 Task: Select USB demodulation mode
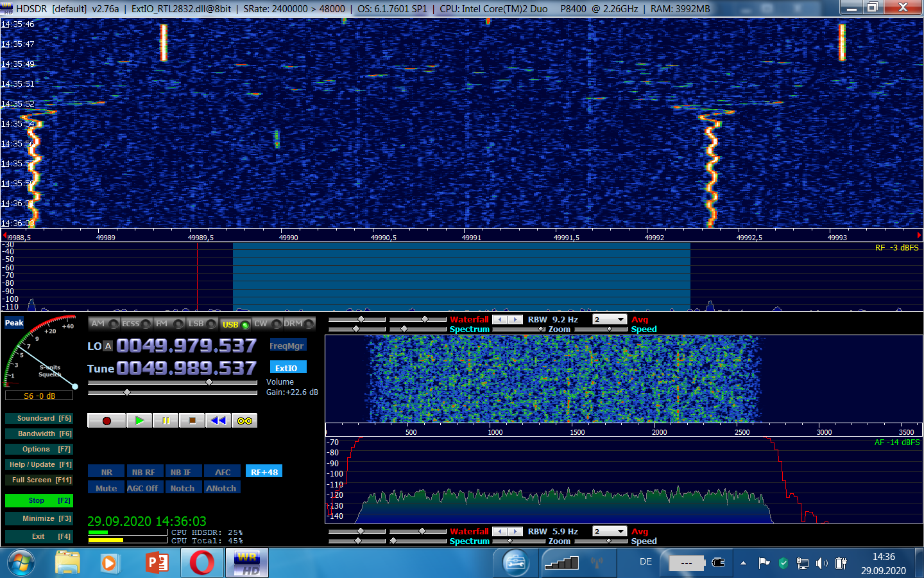235,324
